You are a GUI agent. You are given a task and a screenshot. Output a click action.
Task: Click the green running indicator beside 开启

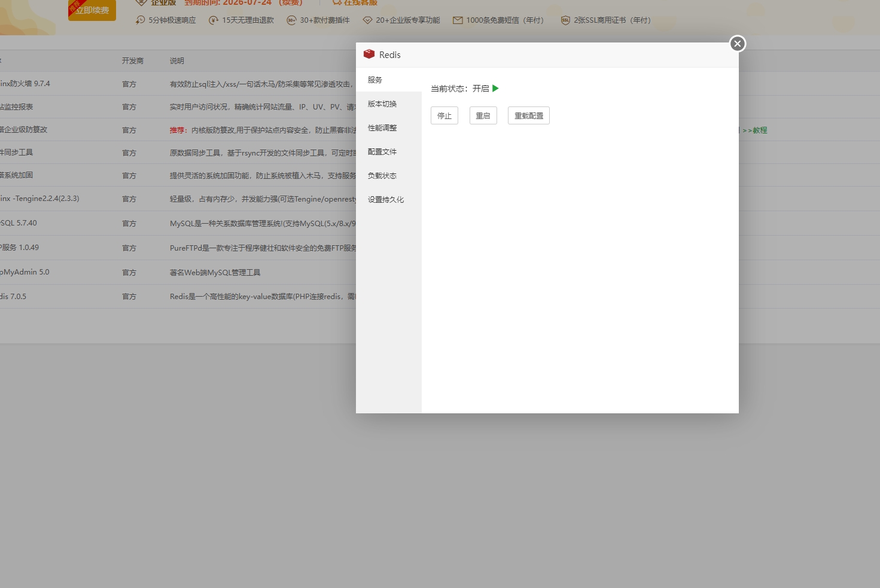tap(495, 89)
